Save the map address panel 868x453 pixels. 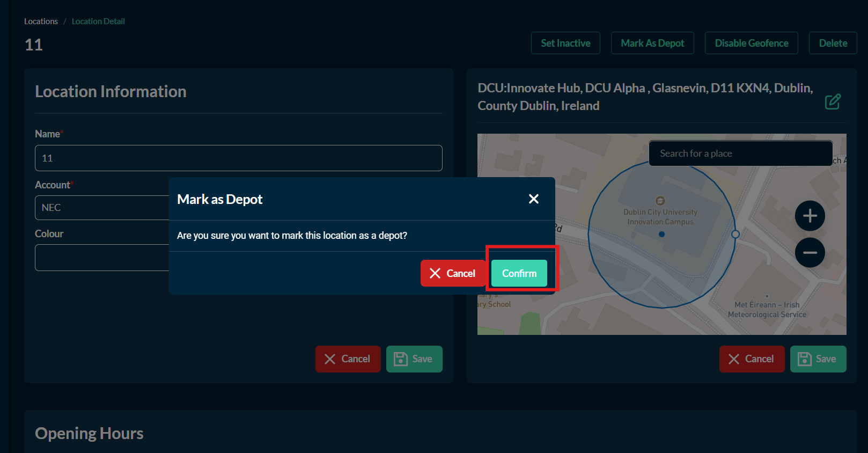click(818, 359)
